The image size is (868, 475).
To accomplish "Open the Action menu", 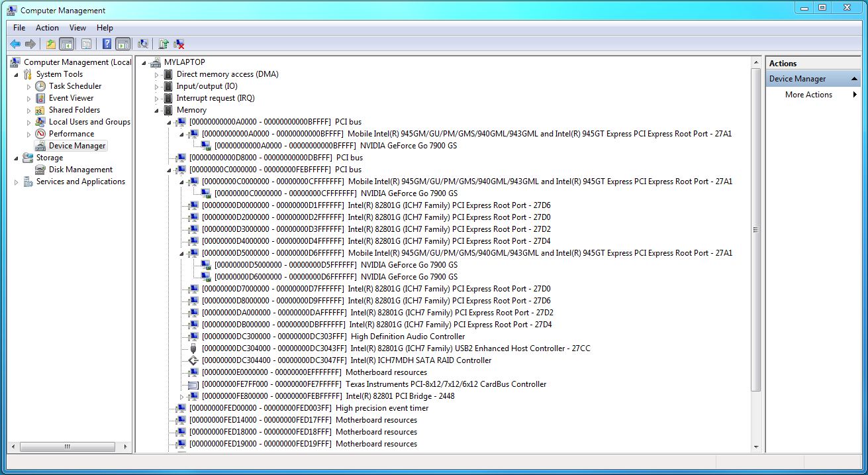I will click(47, 28).
